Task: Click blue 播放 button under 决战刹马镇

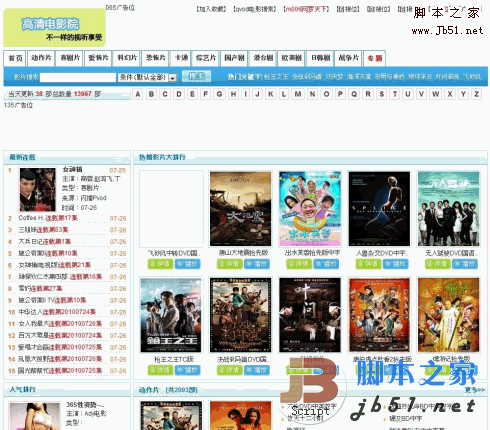Action: (257, 370)
